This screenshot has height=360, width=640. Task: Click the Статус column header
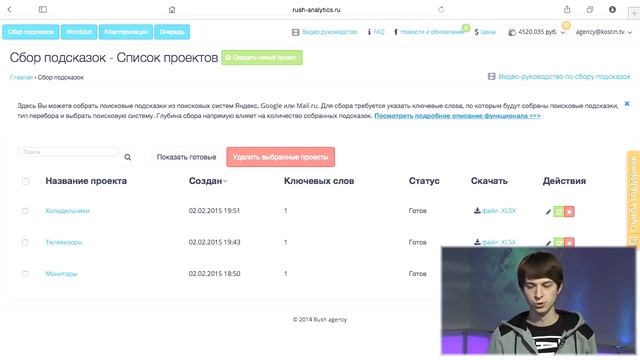coord(424,181)
